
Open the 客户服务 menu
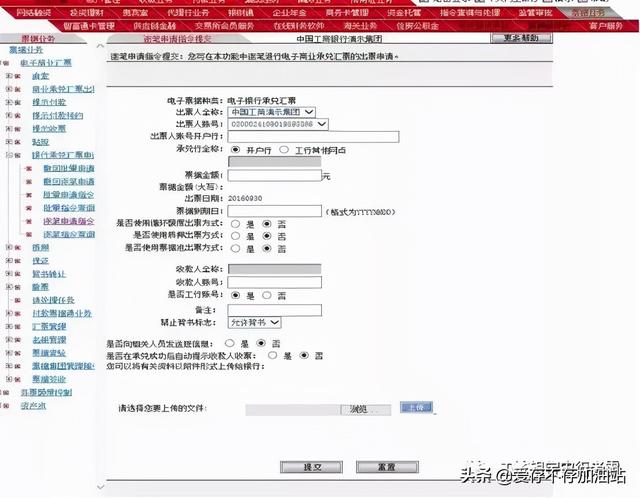[x=606, y=26]
